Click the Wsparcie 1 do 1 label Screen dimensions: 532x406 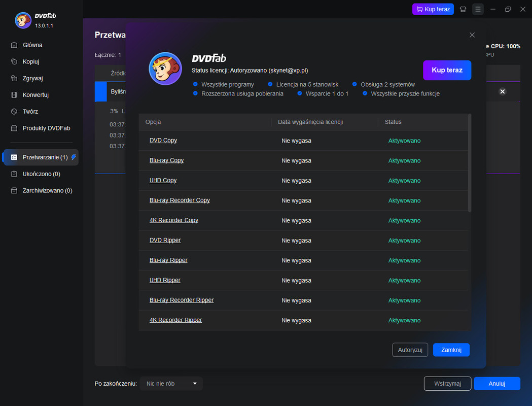point(327,94)
